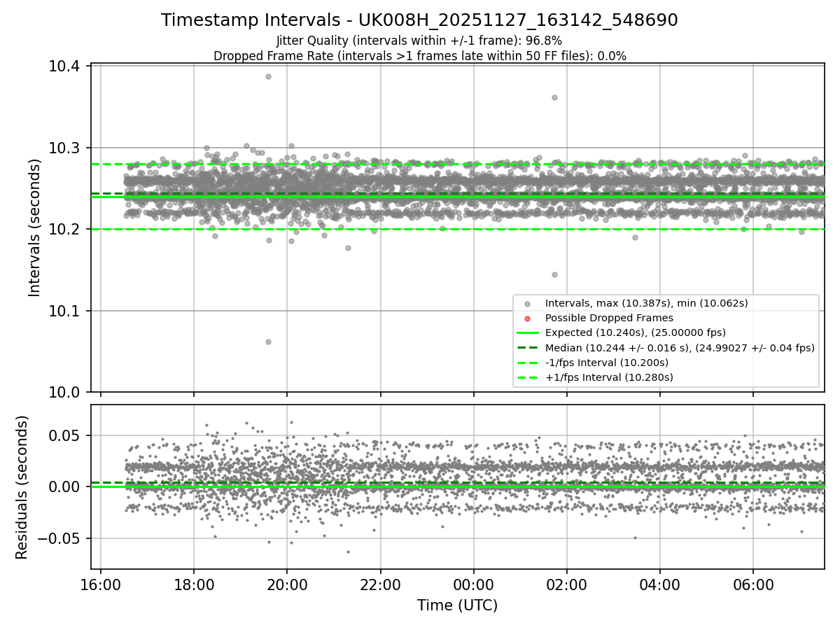Viewport: 840px width, 630px height.
Task: Click the 'Time (UTC)' x-axis label
Action: pyautogui.click(x=457, y=605)
